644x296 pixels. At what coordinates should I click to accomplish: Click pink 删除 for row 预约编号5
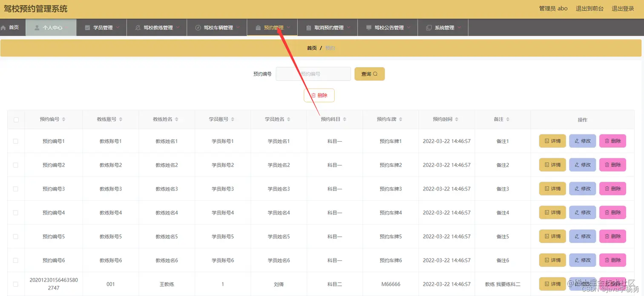(612, 236)
